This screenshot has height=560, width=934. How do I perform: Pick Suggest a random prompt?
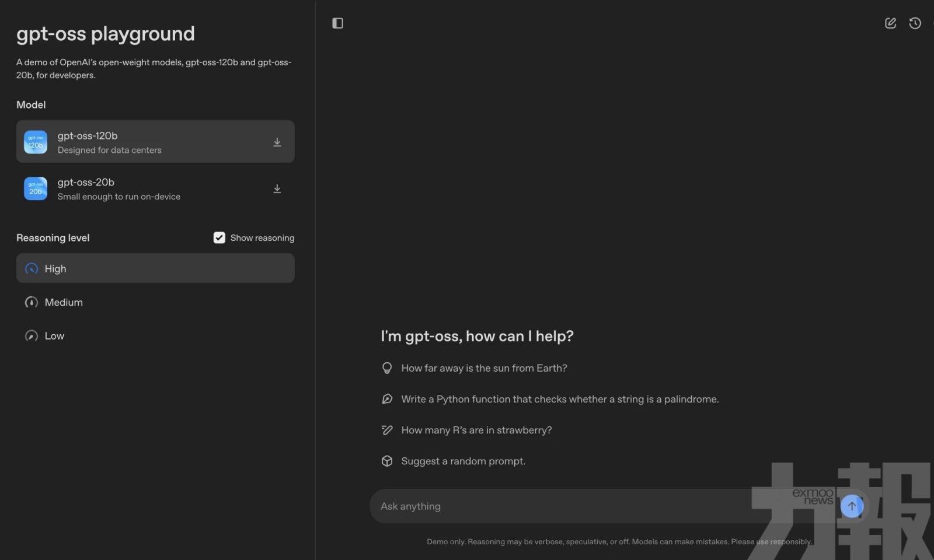[x=463, y=461]
